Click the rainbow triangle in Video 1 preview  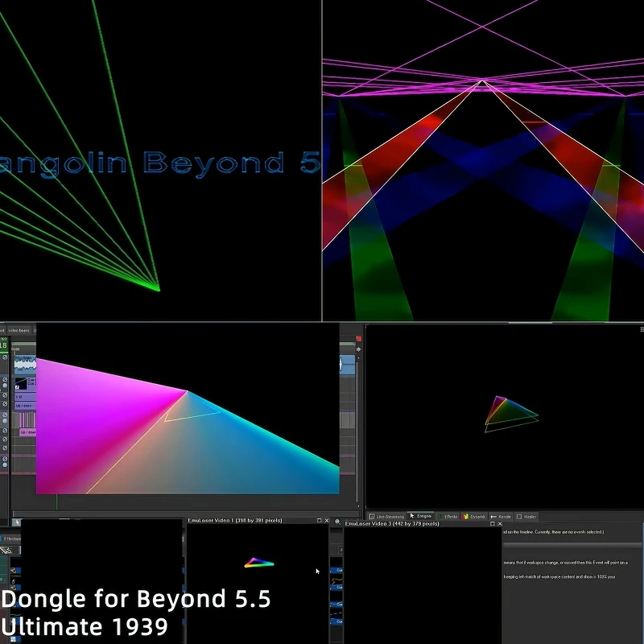pos(258,563)
